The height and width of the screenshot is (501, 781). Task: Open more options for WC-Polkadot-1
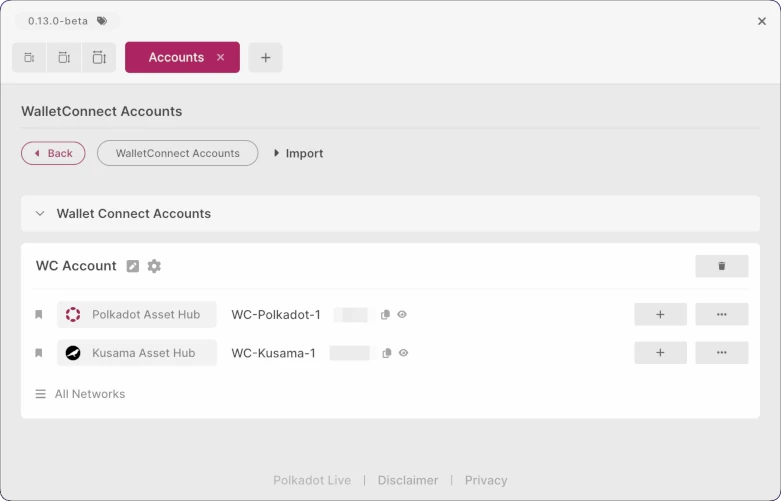[x=721, y=315]
